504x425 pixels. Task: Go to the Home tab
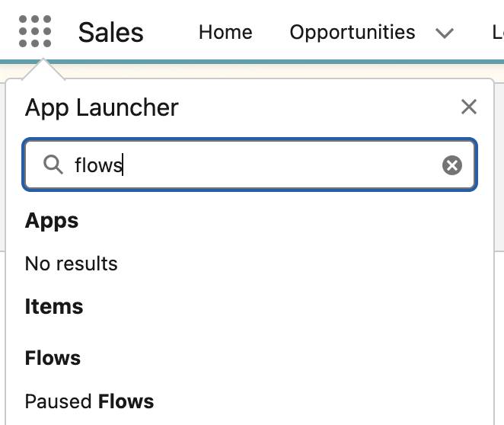(x=225, y=32)
